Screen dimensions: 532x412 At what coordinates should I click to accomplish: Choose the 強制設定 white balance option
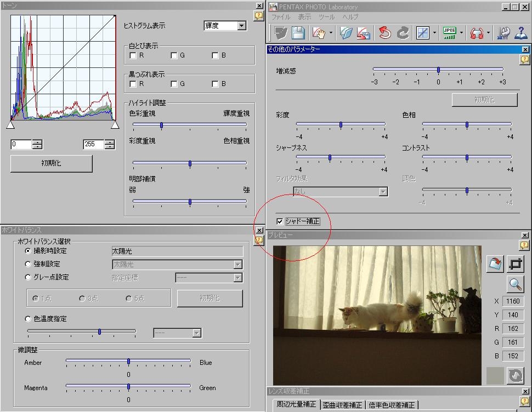click(x=29, y=264)
